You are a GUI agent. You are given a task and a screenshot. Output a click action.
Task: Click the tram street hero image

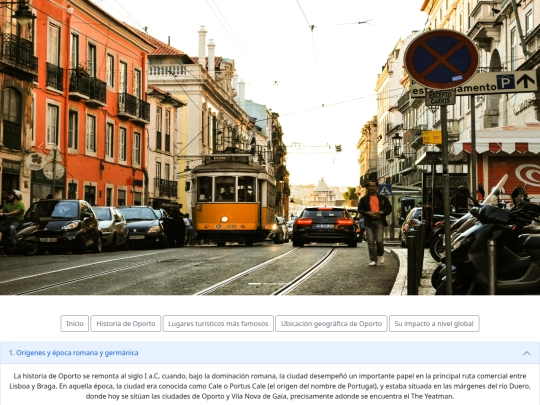[270, 147]
